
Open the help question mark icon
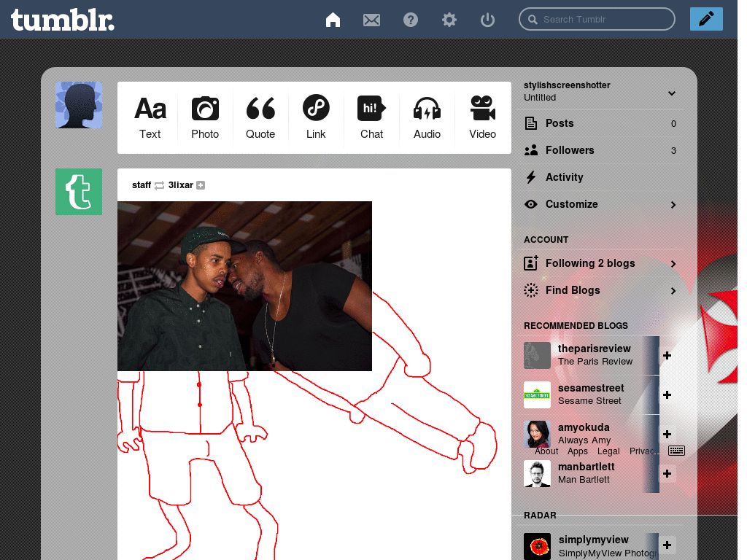point(411,20)
